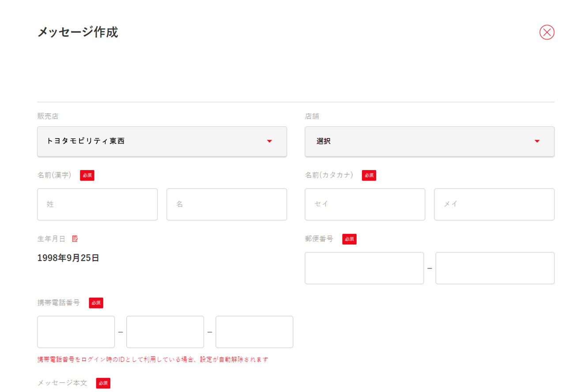This screenshot has height=392, width=588.
Task: Focus the 姓 kanji surname field
Action: pos(97,204)
